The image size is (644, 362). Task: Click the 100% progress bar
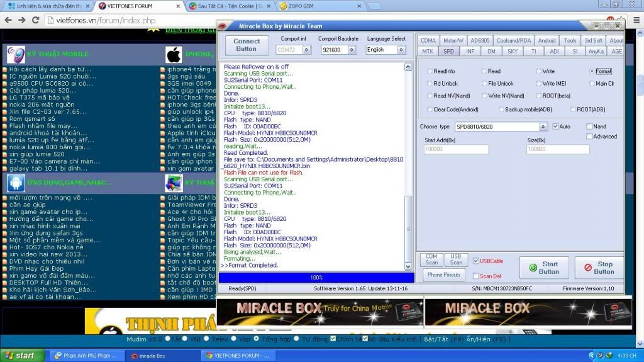[x=316, y=278]
